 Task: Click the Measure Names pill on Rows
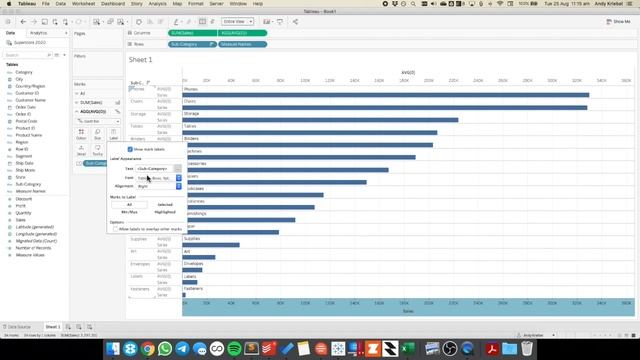[242, 44]
